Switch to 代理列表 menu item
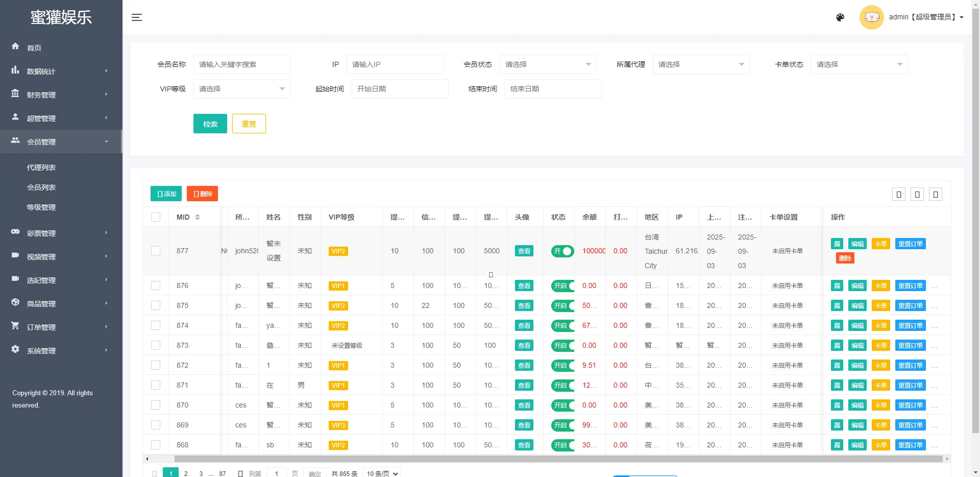Screen dimensions: 980x477 pos(41,167)
